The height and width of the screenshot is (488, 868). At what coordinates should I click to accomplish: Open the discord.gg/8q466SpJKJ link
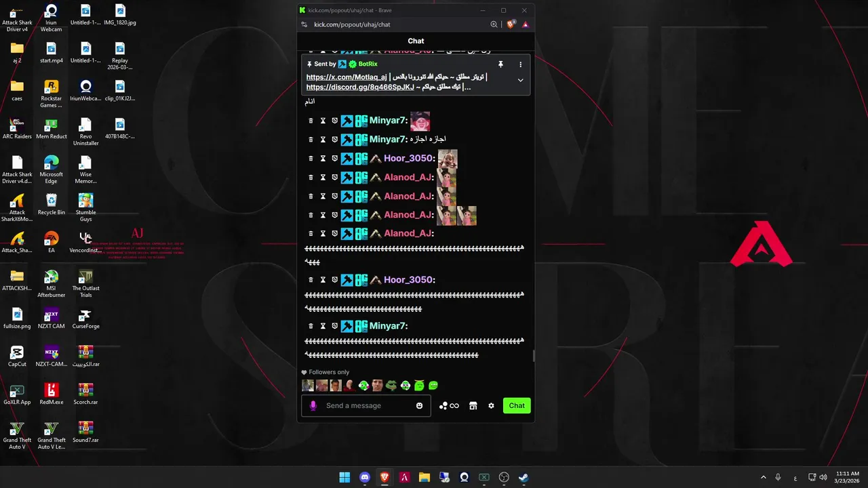click(360, 87)
